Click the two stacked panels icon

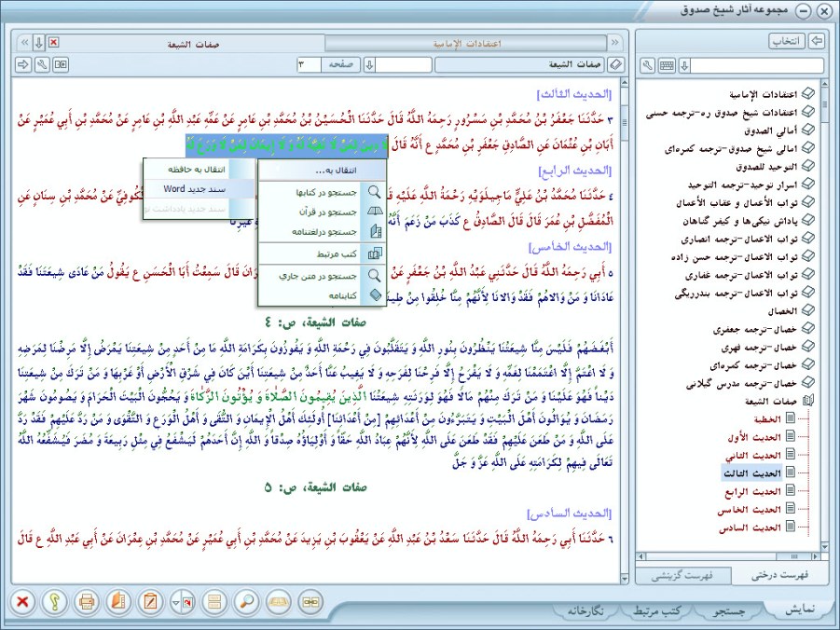tap(214, 602)
